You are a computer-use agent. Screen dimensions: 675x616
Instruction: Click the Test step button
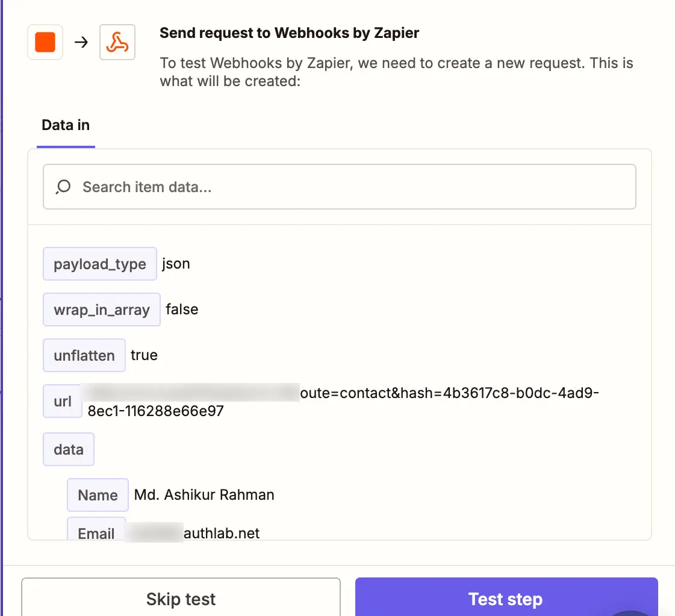(506, 598)
